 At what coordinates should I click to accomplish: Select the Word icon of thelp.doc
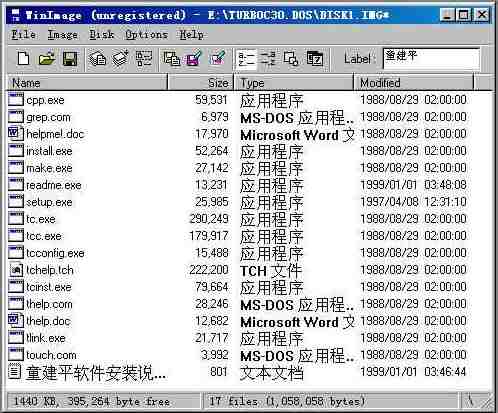[16, 321]
